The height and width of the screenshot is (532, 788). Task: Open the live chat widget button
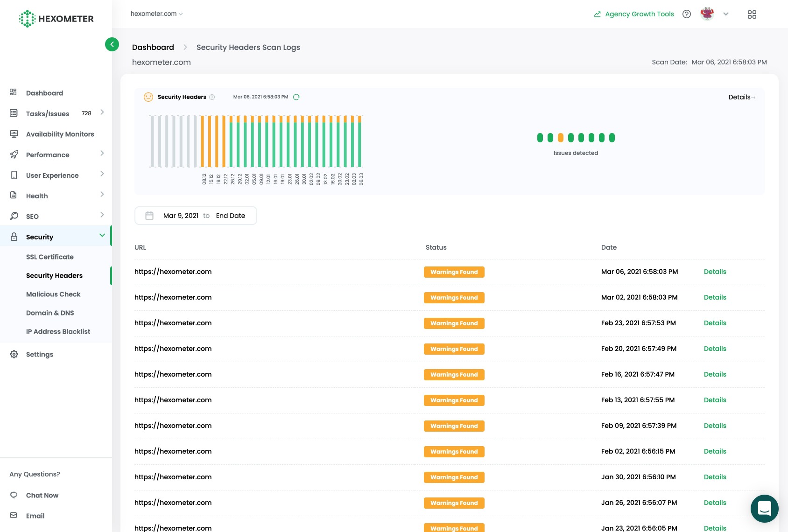[x=765, y=509]
